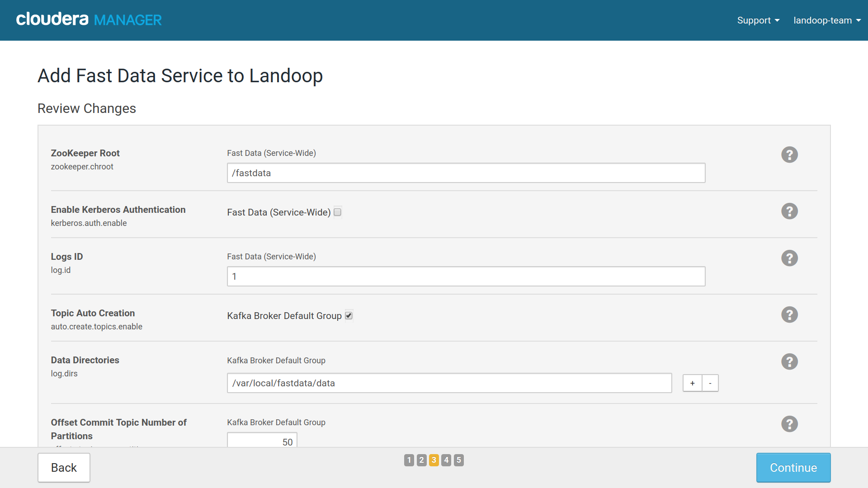Image resolution: width=868 pixels, height=488 pixels.
Task: Focus the Data Directories path field
Action: tap(449, 383)
